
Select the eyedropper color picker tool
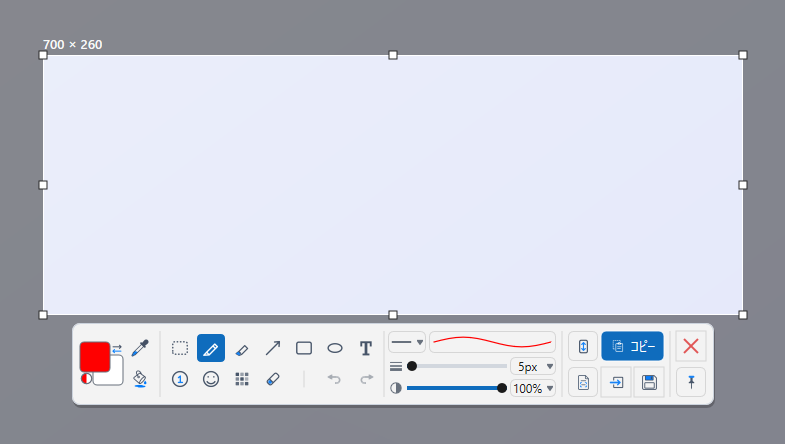point(140,348)
